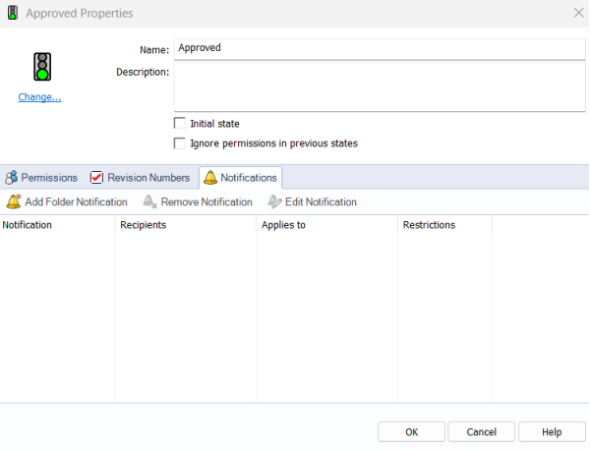Click the Cancel button
The image size is (590, 450).
click(481, 432)
